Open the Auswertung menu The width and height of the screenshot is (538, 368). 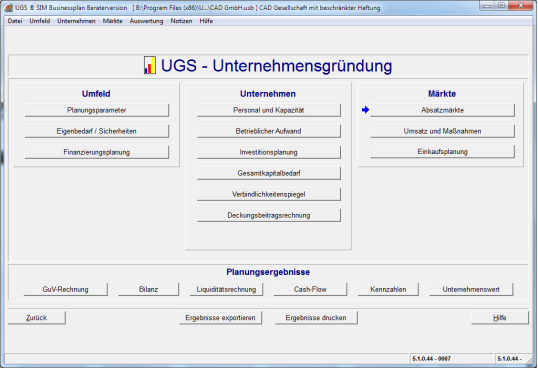tap(146, 21)
